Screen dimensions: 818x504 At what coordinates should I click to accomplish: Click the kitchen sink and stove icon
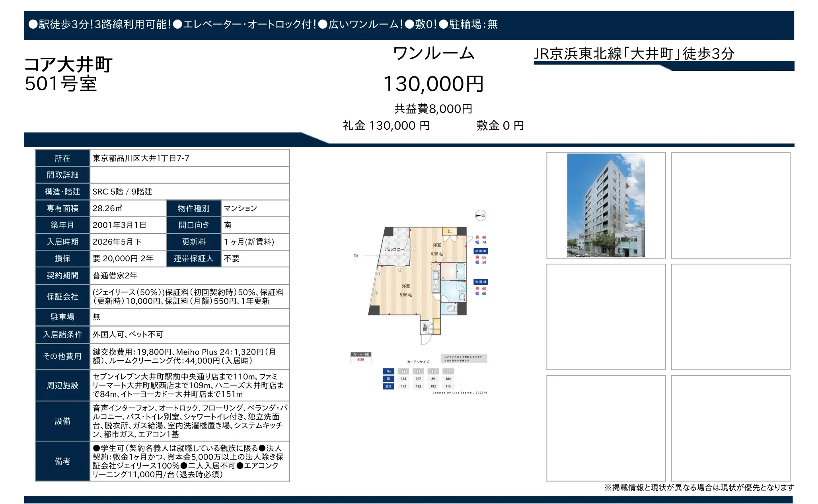(x=436, y=280)
